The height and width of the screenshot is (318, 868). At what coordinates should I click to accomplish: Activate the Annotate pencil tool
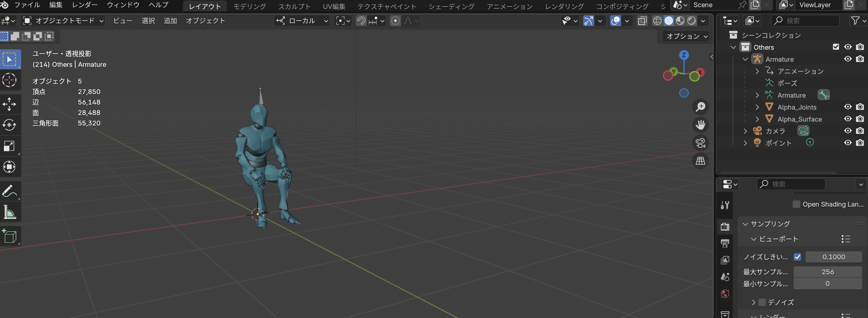coord(9,191)
